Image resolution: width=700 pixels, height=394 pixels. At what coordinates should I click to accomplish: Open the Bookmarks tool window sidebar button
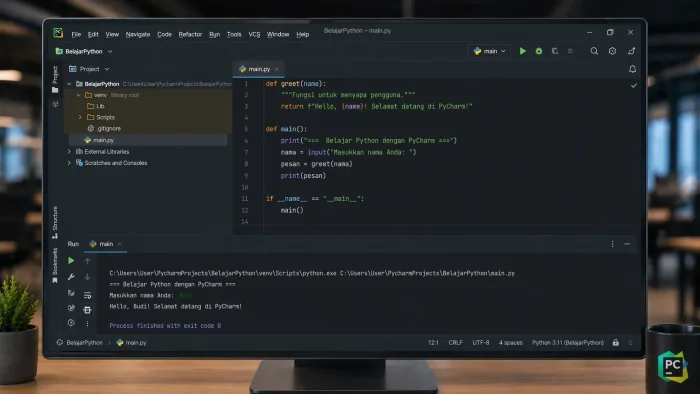click(55, 265)
